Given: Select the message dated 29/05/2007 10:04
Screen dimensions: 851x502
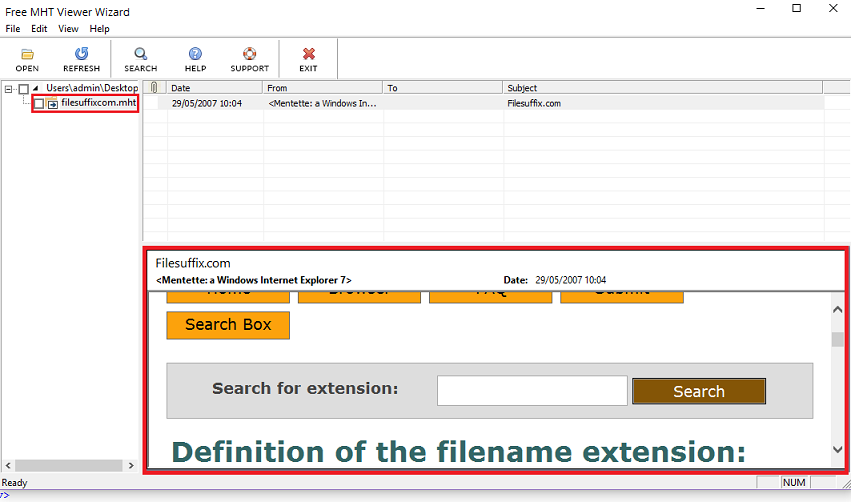Looking at the screenshot, I should tap(484, 103).
